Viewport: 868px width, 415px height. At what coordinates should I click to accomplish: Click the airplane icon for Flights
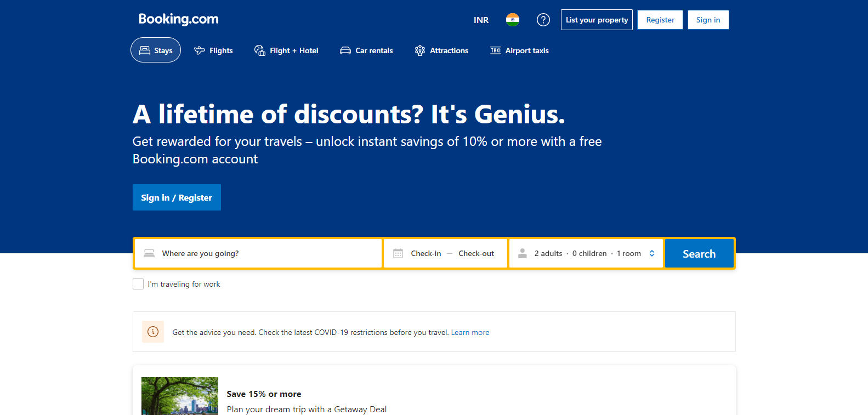200,50
